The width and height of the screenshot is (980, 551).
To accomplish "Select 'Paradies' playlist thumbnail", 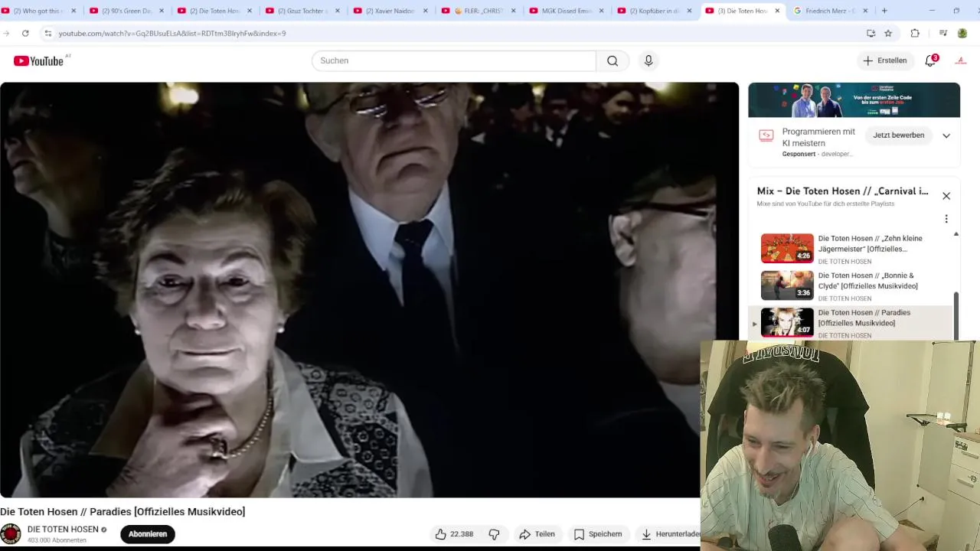I will coord(787,322).
